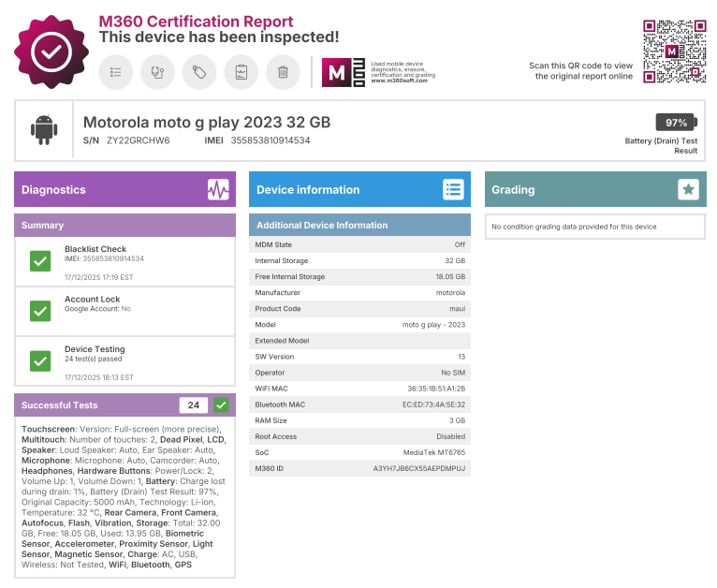The height and width of the screenshot is (588, 717).
Task: Click the QR code for online report
Action: click(672, 51)
